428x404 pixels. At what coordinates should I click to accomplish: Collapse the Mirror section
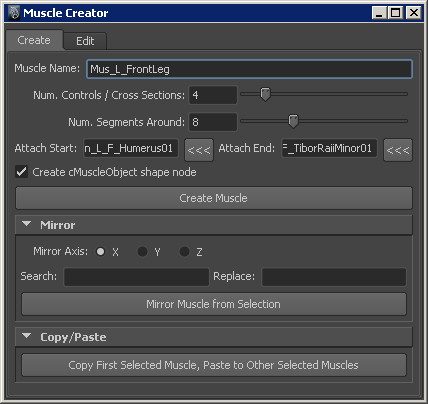click(x=27, y=224)
